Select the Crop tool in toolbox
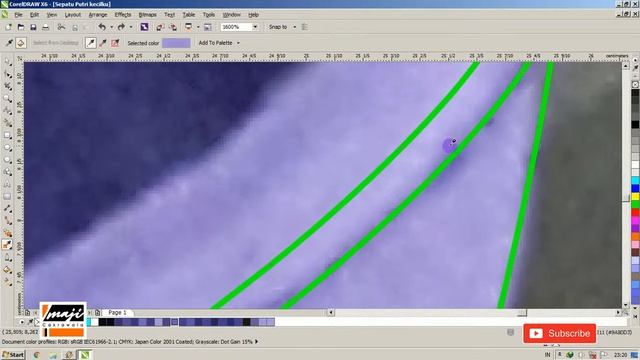Screen dimensions: 640x360 pyautogui.click(x=7, y=87)
